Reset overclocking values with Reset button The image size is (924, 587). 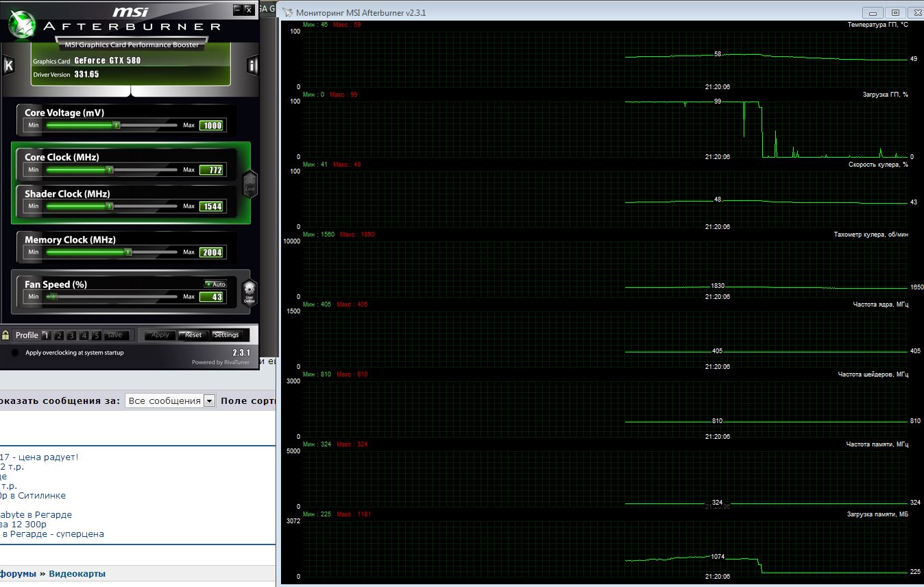(193, 335)
